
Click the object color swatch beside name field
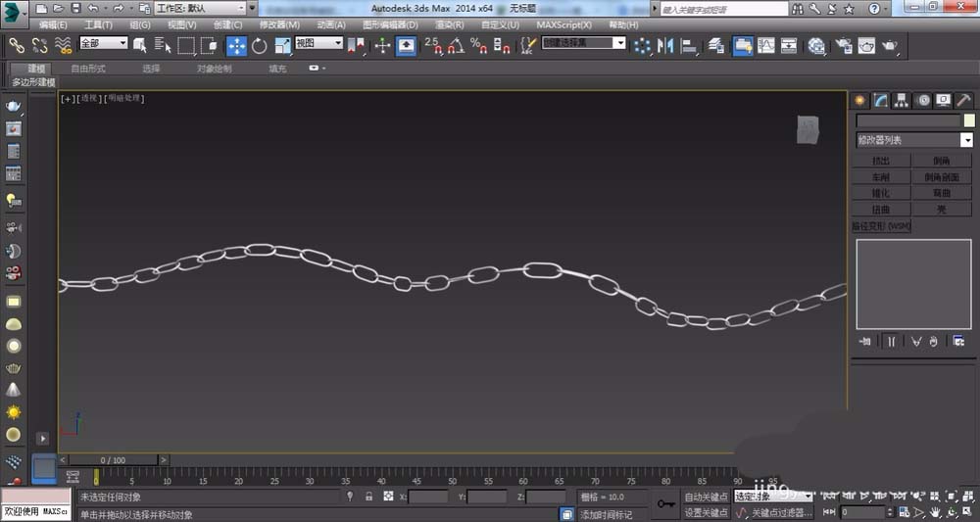coord(969,120)
